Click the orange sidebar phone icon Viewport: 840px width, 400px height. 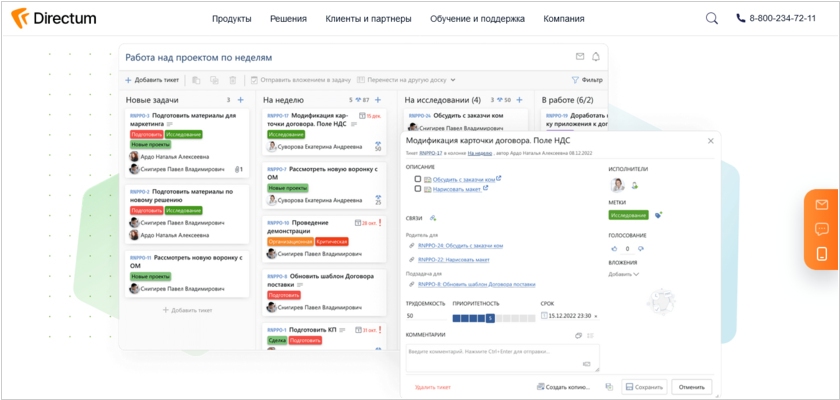coord(822,254)
